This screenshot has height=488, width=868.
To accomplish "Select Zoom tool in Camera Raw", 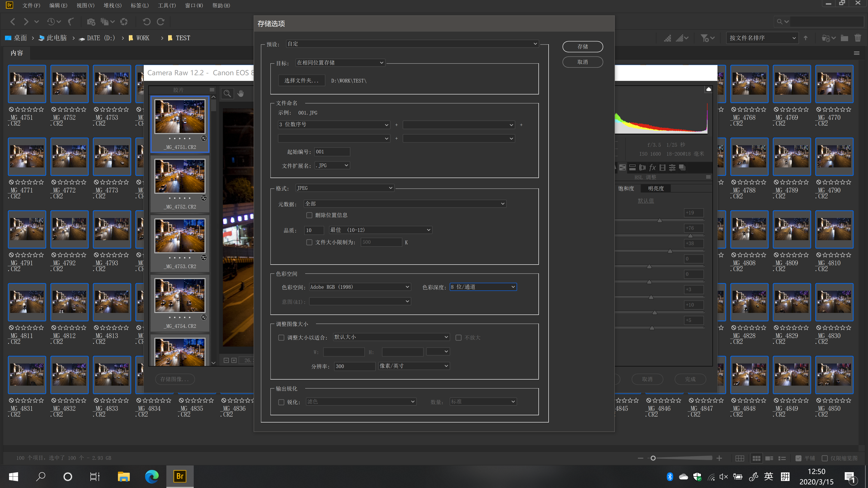I will [227, 93].
